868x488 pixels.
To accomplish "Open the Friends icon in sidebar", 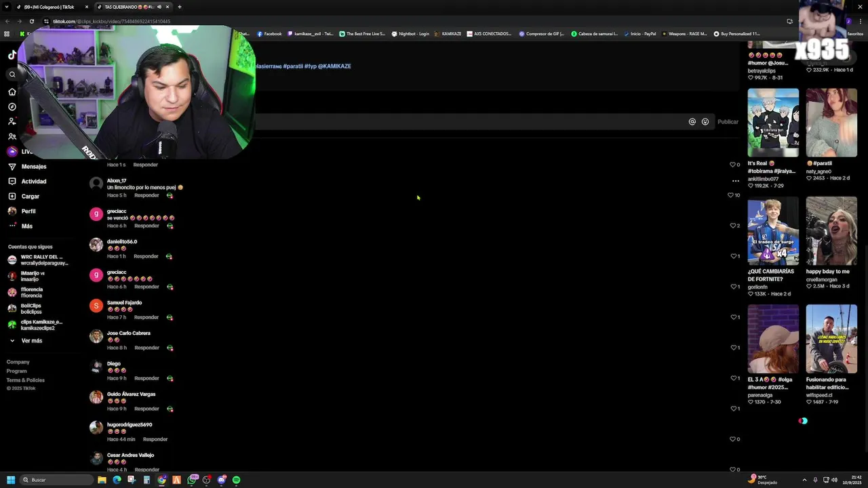I will tap(12, 136).
